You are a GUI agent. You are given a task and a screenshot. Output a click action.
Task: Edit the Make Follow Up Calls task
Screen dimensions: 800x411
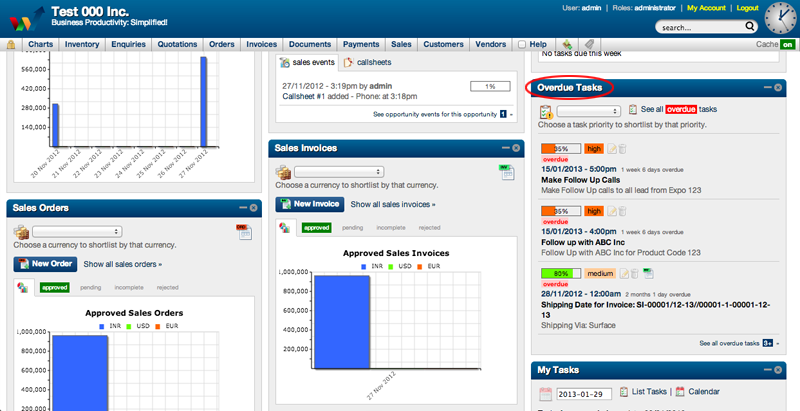[611, 148]
